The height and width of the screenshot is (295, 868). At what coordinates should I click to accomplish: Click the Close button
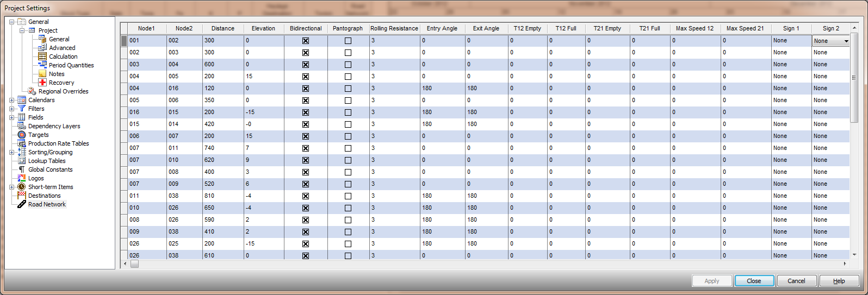click(754, 281)
